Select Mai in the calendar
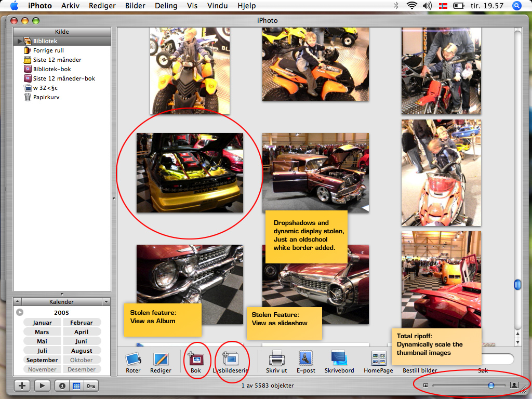 point(42,341)
